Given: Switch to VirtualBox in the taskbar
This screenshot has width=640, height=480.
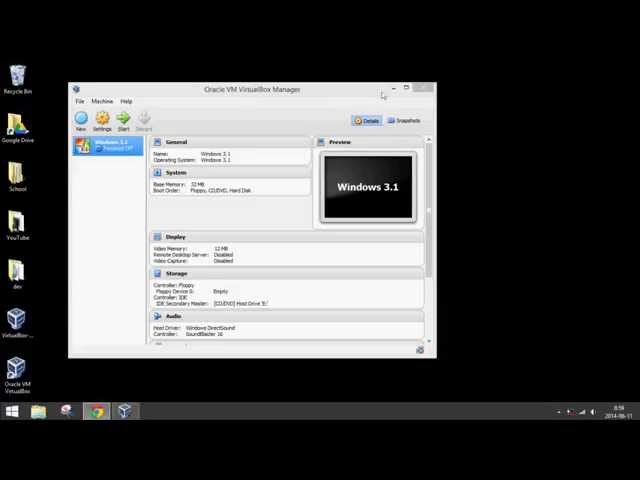Looking at the screenshot, I should (x=125, y=411).
